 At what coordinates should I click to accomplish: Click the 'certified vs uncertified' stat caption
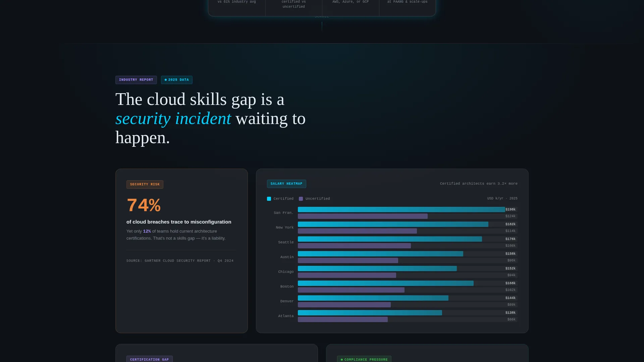294,4
